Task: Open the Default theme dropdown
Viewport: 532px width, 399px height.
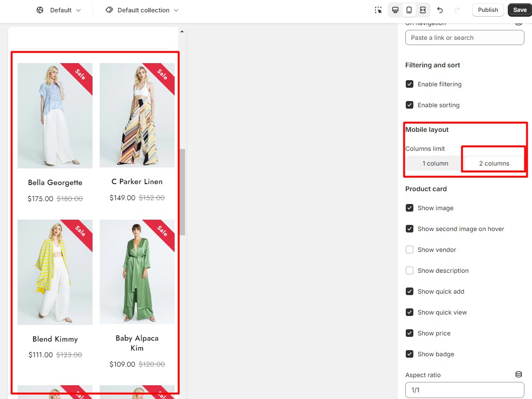Action: 59,10
